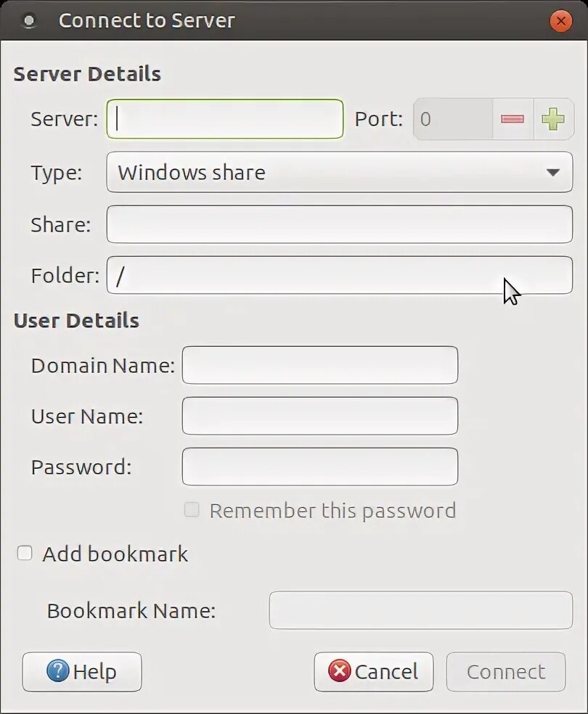This screenshot has width=588, height=714.
Task: Click the Folder text field
Action: (339, 275)
